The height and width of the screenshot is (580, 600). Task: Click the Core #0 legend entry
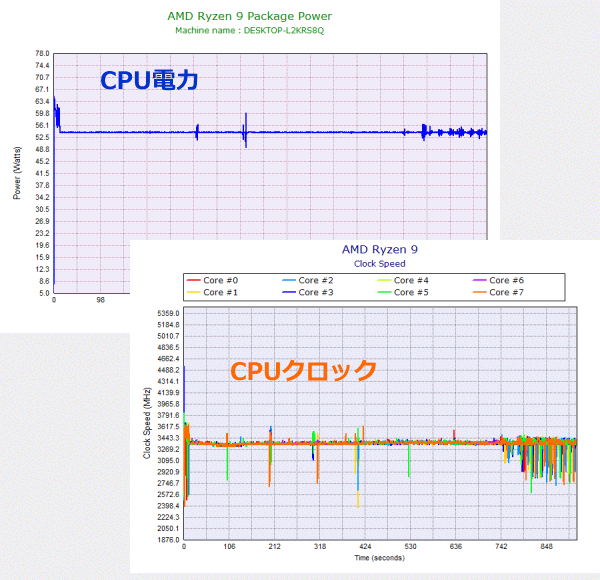[212, 280]
